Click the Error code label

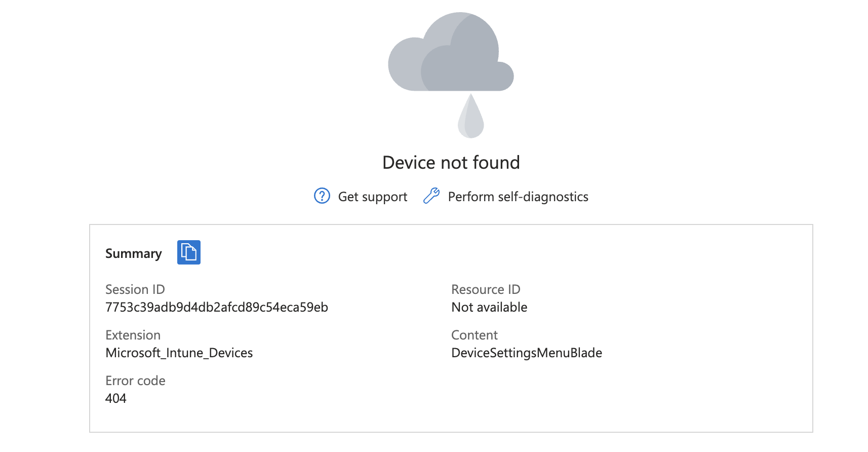click(x=135, y=381)
